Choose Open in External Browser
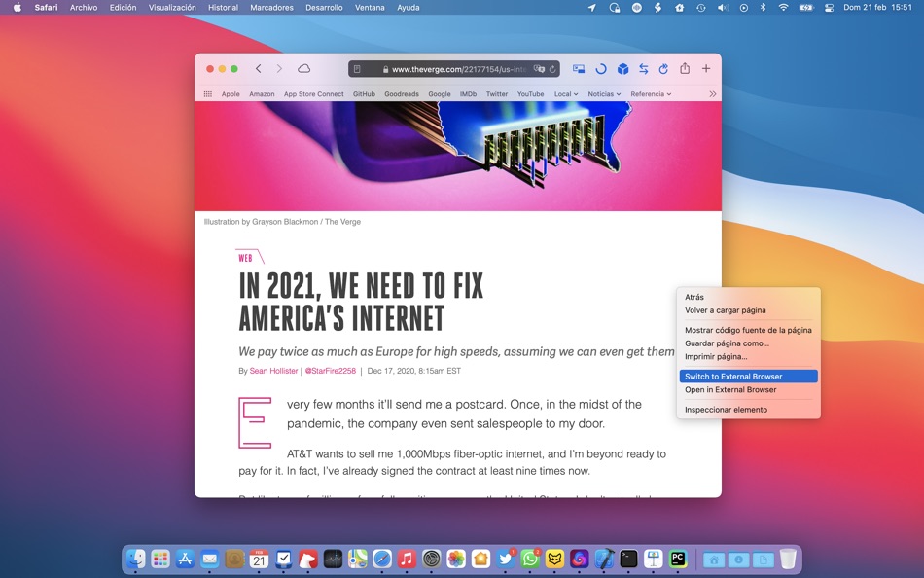924x578 pixels. pos(748,390)
